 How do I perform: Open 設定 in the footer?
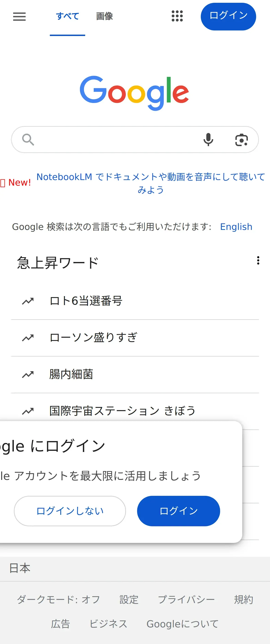[129, 599]
